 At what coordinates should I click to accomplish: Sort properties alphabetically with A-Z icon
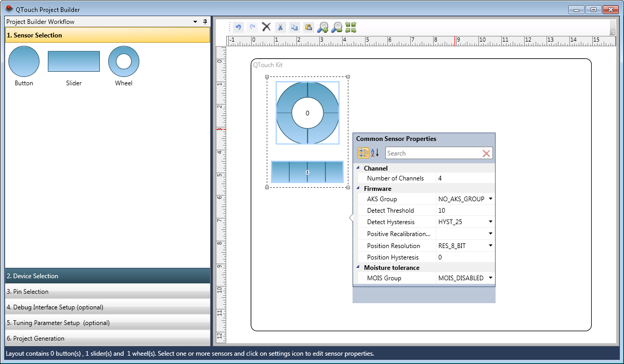pyautogui.click(x=375, y=153)
